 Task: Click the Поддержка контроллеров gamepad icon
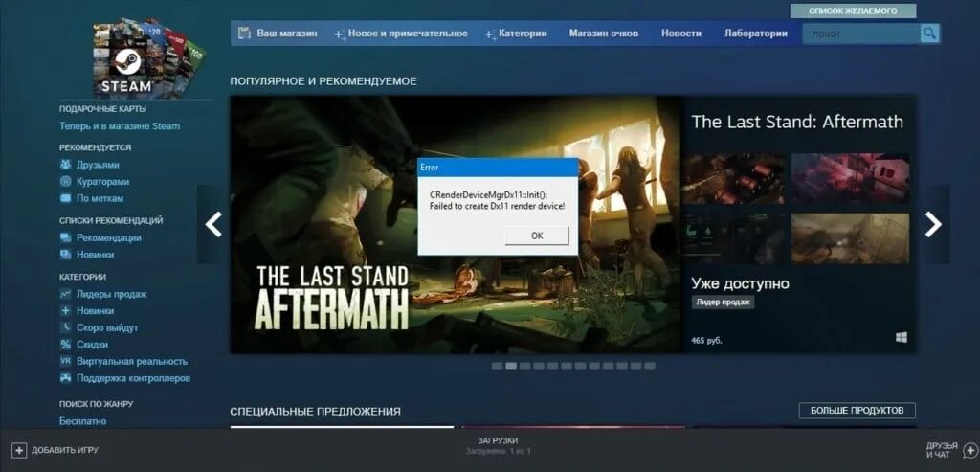point(66,377)
